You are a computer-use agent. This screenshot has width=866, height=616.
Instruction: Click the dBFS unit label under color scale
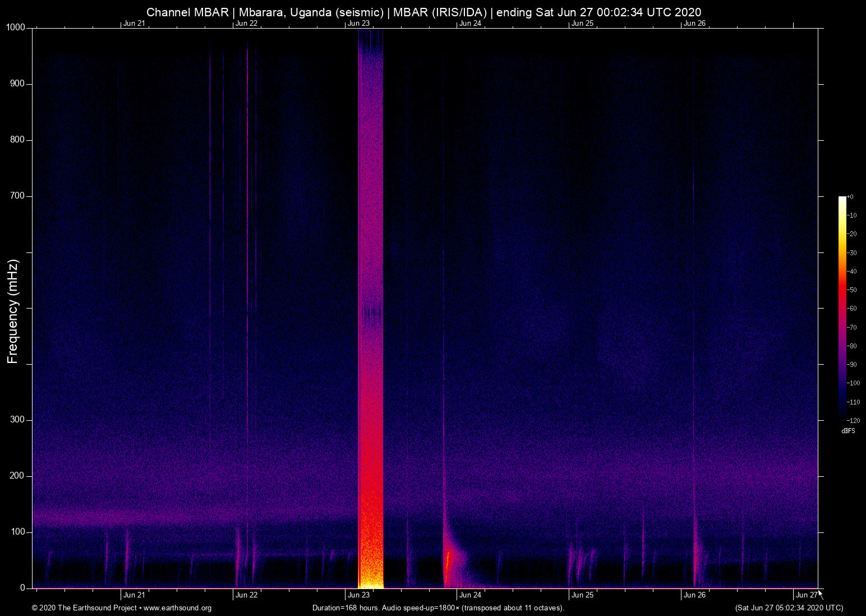click(848, 431)
